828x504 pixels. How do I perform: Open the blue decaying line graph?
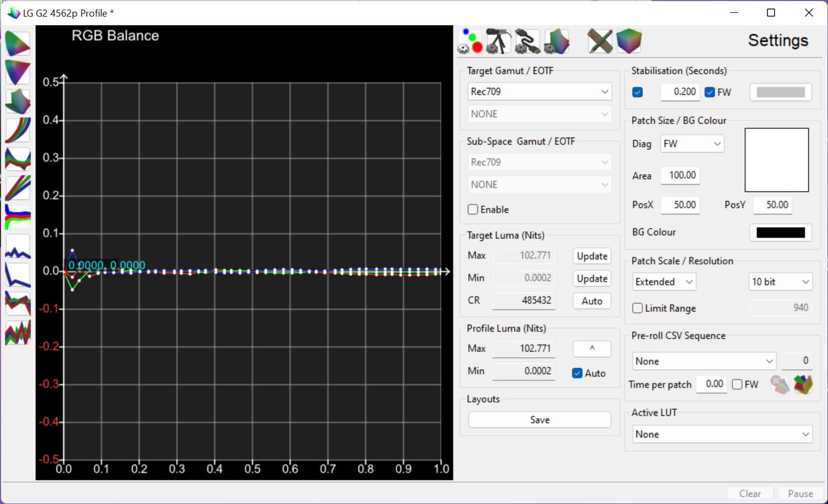click(18, 275)
